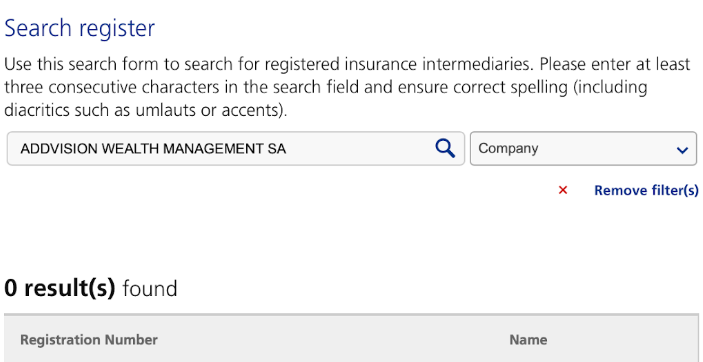The width and height of the screenshot is (703, 362).
Task: Click the three consecutive characters instruction line
Action: [x=325, y=87]
